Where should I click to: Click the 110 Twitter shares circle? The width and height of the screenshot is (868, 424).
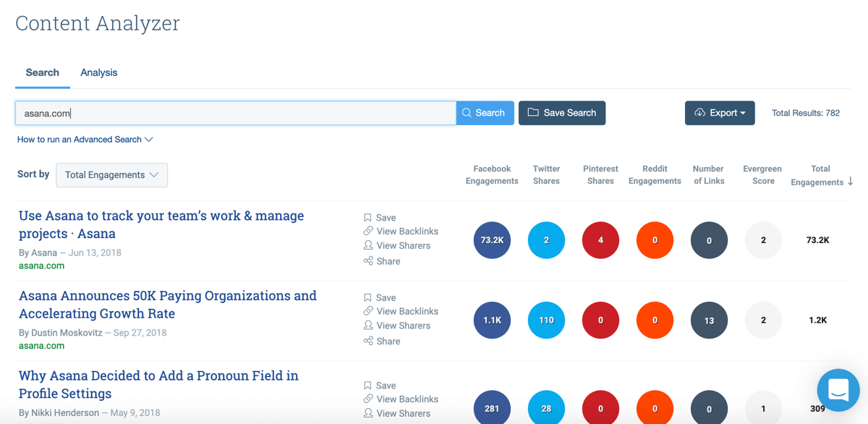[x=546, y=320]
